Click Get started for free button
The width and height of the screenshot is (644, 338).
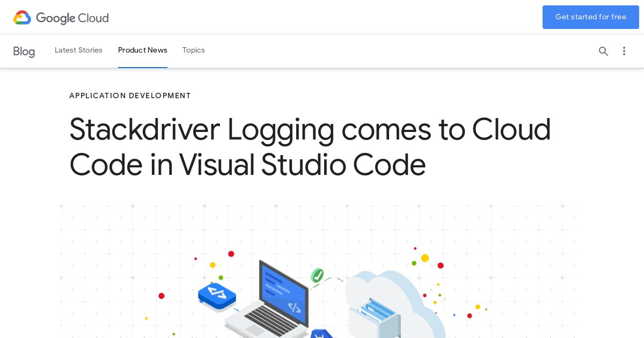(x=591, y=17)
